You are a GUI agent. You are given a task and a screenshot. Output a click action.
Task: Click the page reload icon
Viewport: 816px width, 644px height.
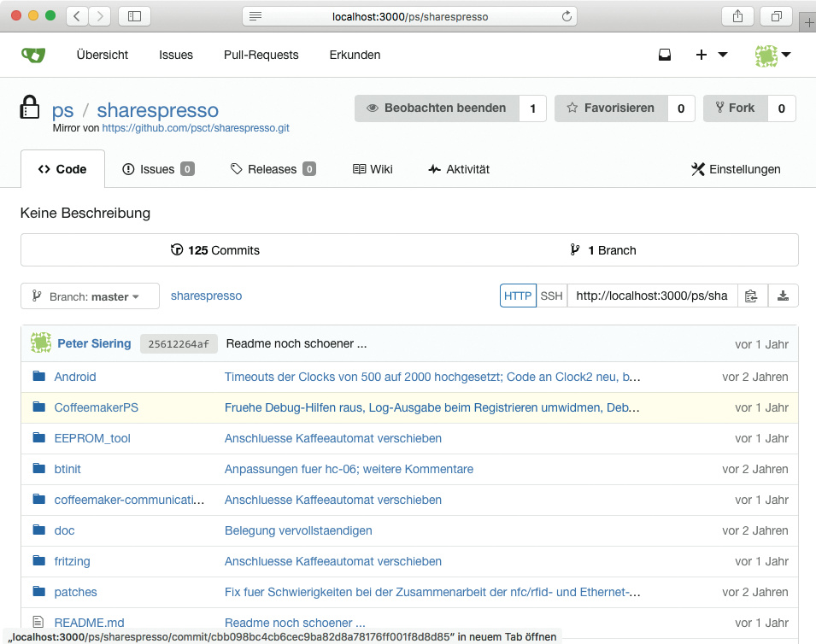click(x=566, y=16)
